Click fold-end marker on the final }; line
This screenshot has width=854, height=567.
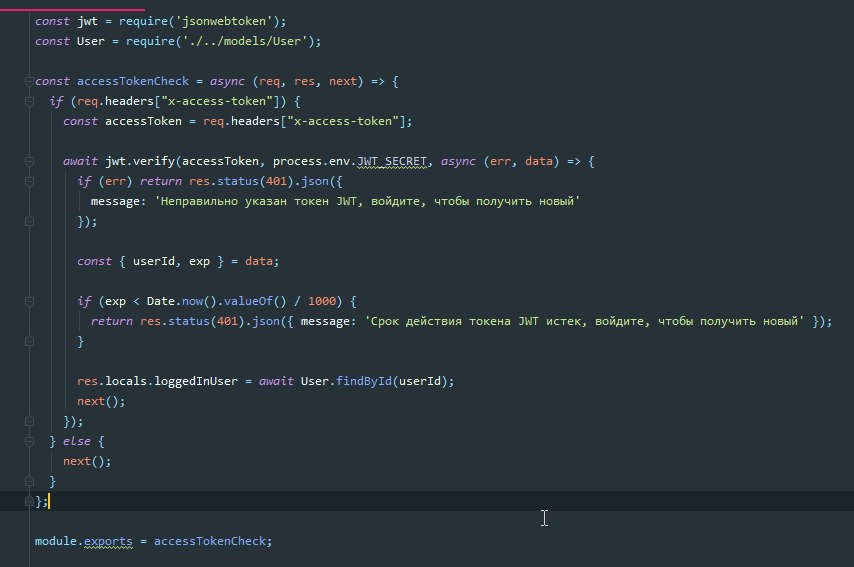29,501
